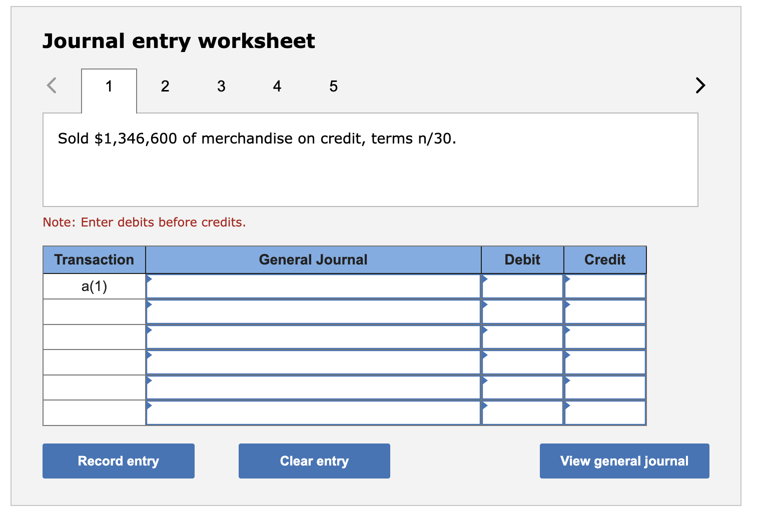Open account dropdown in third General Journal row
Image resolution: width=771 pixels, height=532 pixels.
[149, 330]
